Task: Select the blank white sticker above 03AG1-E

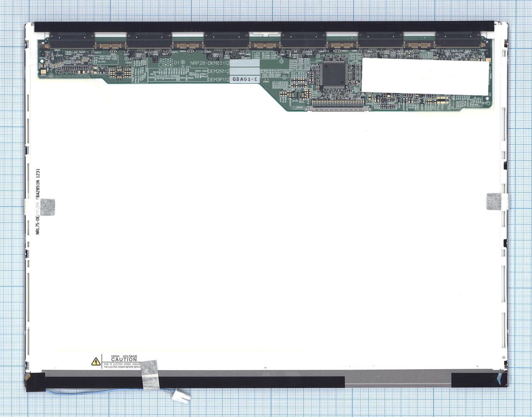Action: tap(245, 71)
